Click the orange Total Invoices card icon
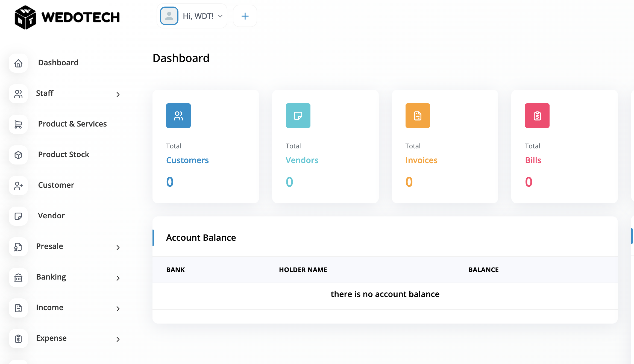The width and height of the screenshot is (634, 364). pyautogui.click(x=418, y=116)
